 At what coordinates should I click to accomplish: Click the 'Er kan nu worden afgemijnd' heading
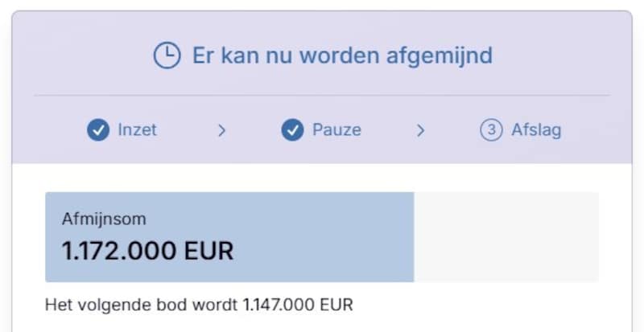pyautogui.click(x=342, y=56)
